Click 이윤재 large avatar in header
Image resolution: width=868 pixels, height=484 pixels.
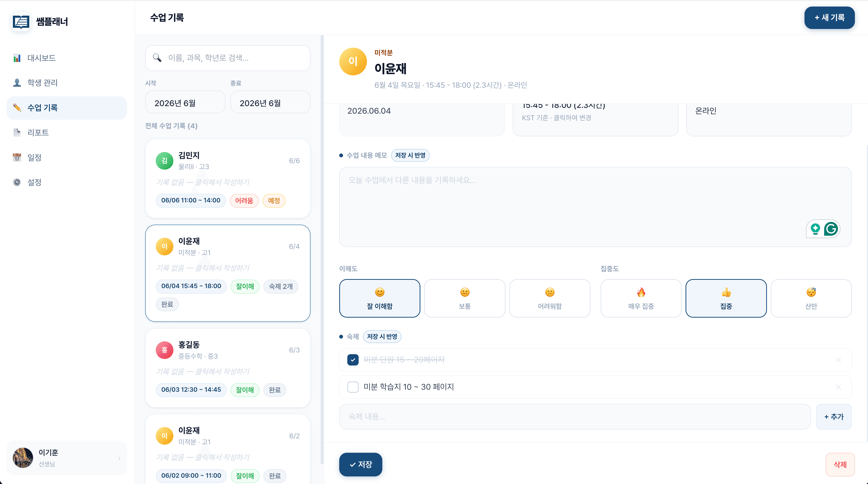(x=353, y=61)
